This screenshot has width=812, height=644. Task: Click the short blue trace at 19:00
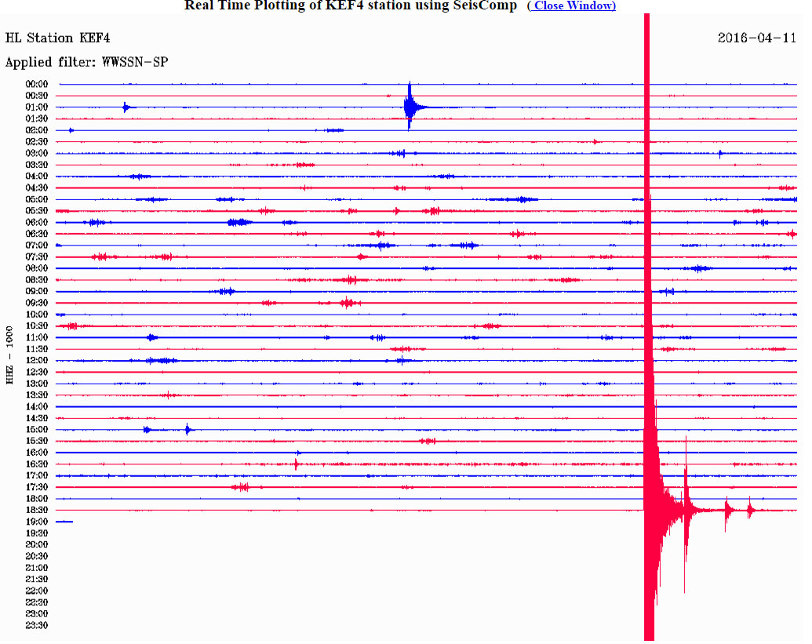point(64,522)
